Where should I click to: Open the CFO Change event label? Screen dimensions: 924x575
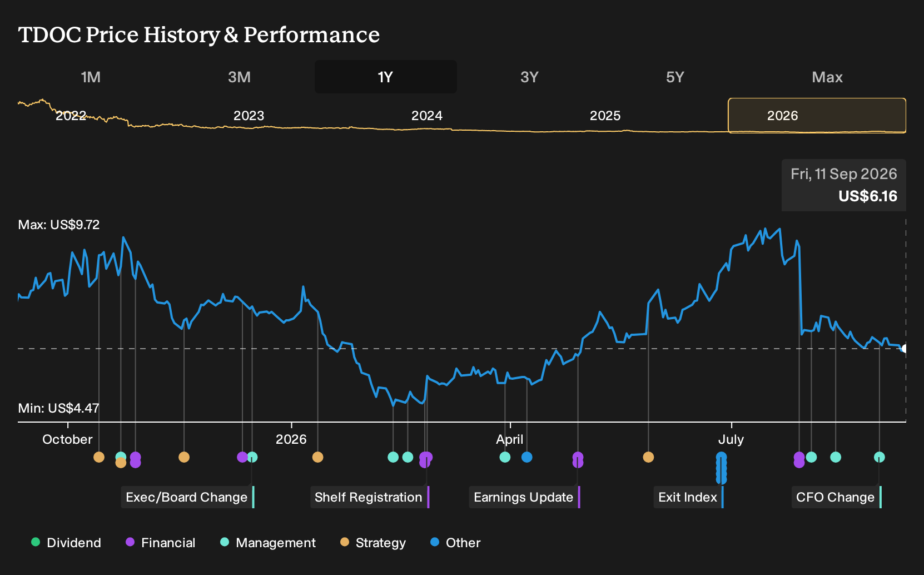(x=836, y=497)
